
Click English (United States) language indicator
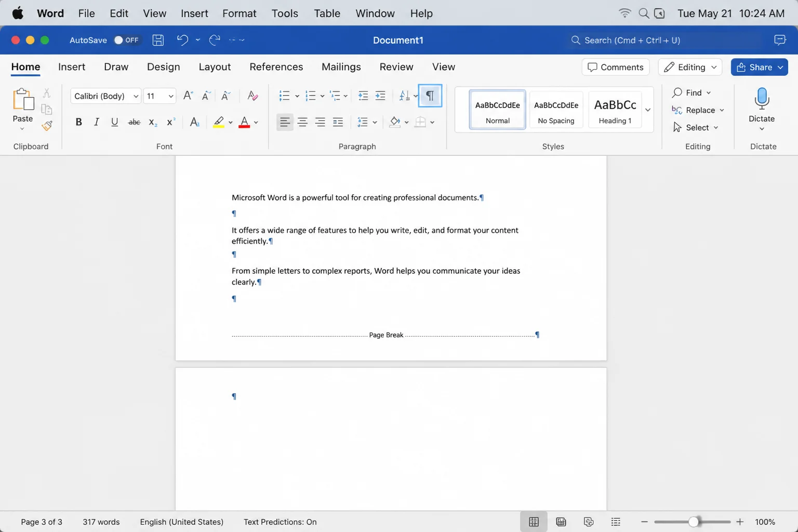pyautogui.click(x=182, y=522)
